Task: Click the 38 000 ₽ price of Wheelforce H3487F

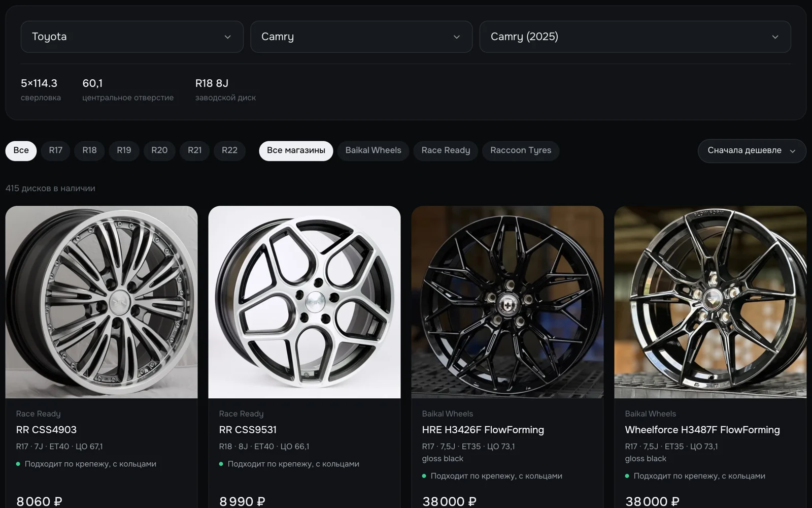Action: (652, 501)
